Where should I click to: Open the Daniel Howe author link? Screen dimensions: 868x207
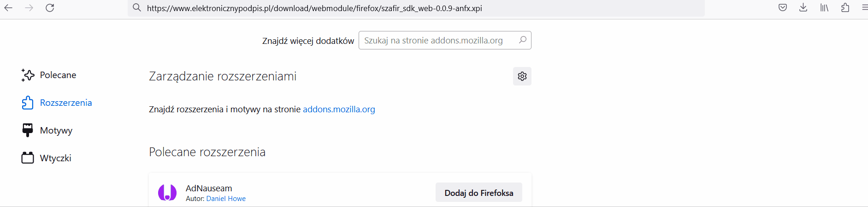pos(226,199)
